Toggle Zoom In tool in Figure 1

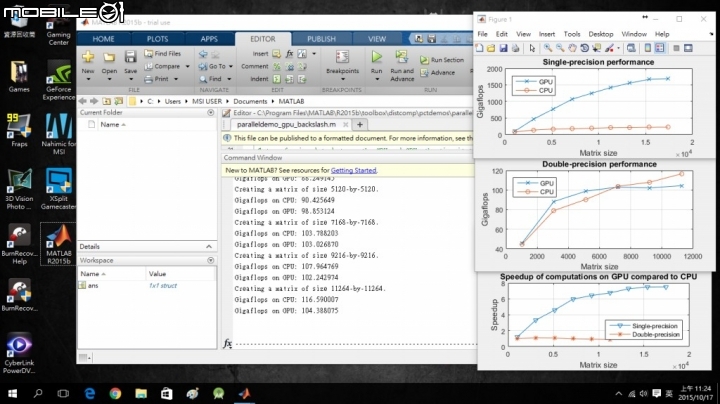click(x=548, y=48)
